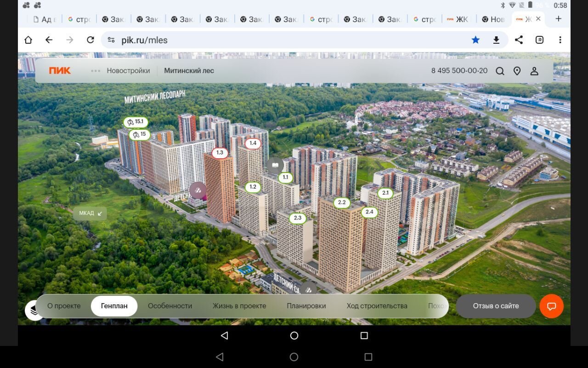This screenshot has height=368, width=588.
Task: Tap the purple kindergarten marker
Action: (198, 190)
